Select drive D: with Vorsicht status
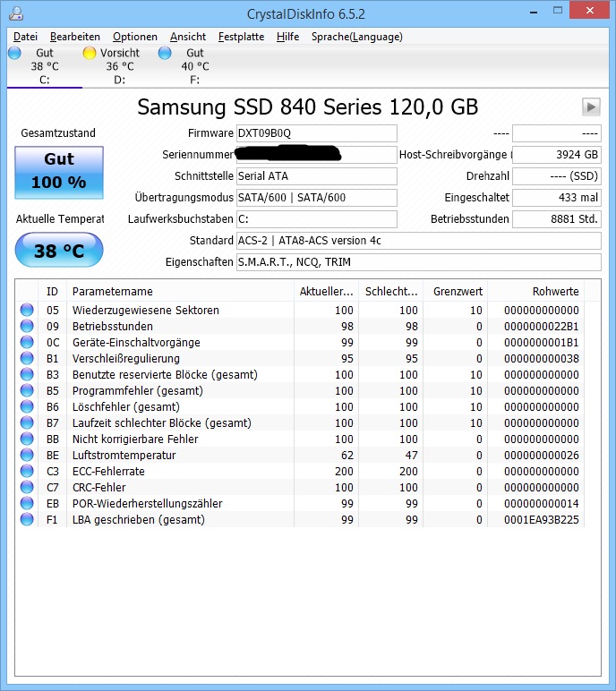 (x=119, y=66)
